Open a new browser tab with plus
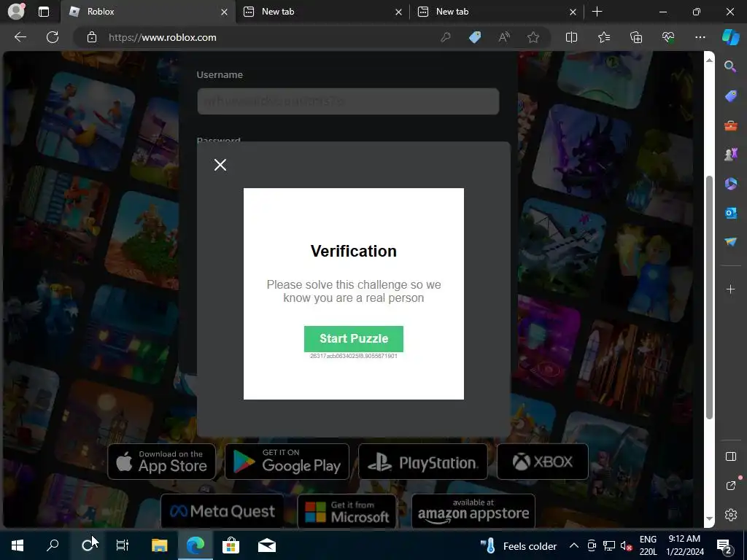This screenshot has height=560, width=747. click(x=597, y=12)
